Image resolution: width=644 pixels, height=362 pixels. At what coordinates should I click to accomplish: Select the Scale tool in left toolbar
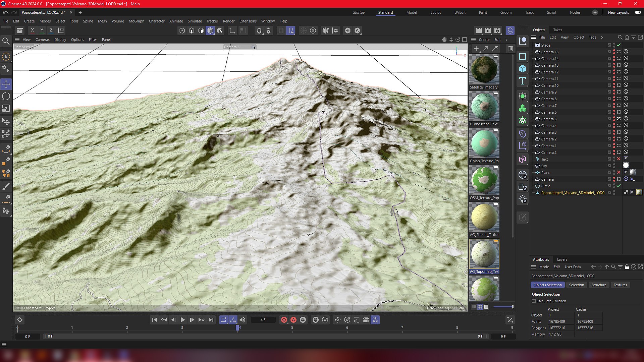click(x=6, y=109)
